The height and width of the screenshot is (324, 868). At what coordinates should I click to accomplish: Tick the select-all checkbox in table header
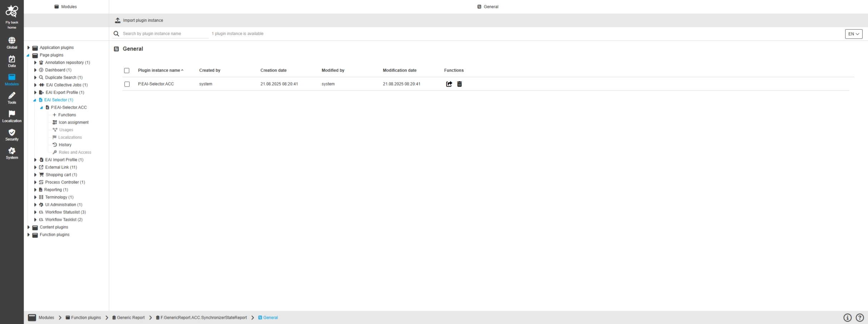click(x=127, y=70)
